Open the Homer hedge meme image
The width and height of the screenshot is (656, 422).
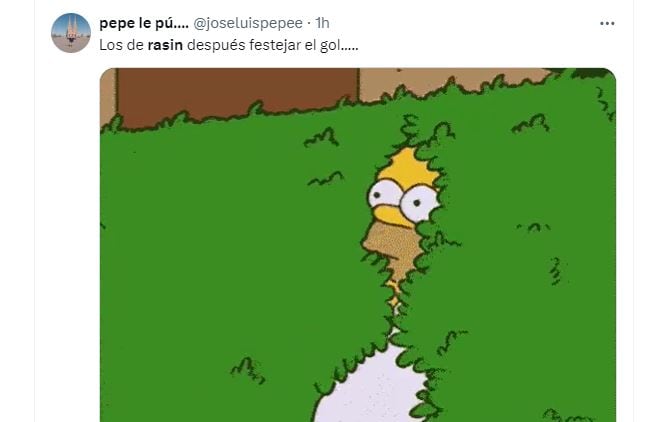click(x=358, y=245)
